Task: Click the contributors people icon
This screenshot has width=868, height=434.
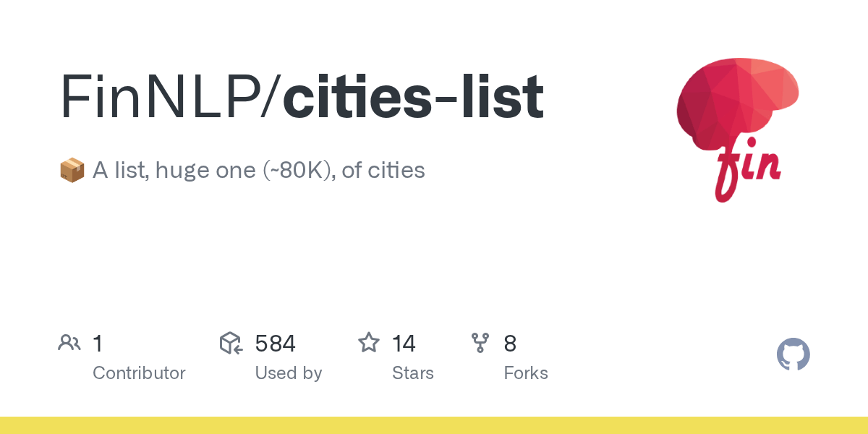Action: pos(69,343)
